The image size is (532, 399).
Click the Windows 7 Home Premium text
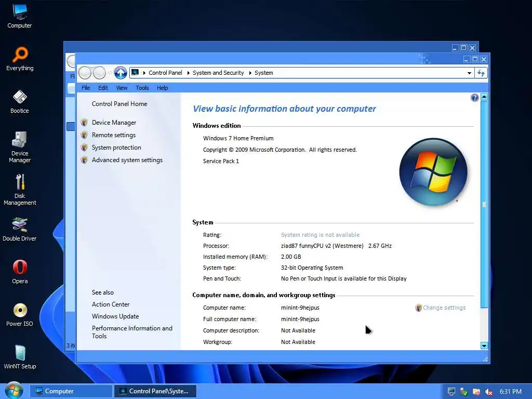[x=238, y=138]
